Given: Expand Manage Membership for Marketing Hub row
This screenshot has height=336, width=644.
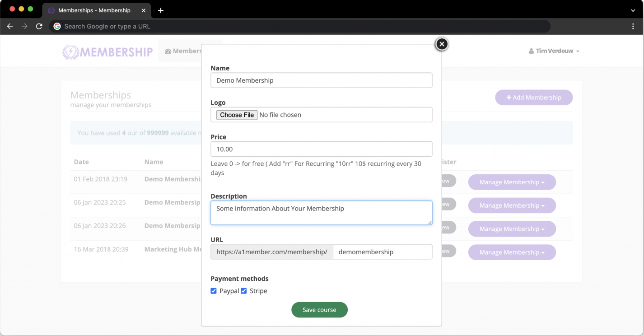Looking at the screenshot, I should coord(512,252).
